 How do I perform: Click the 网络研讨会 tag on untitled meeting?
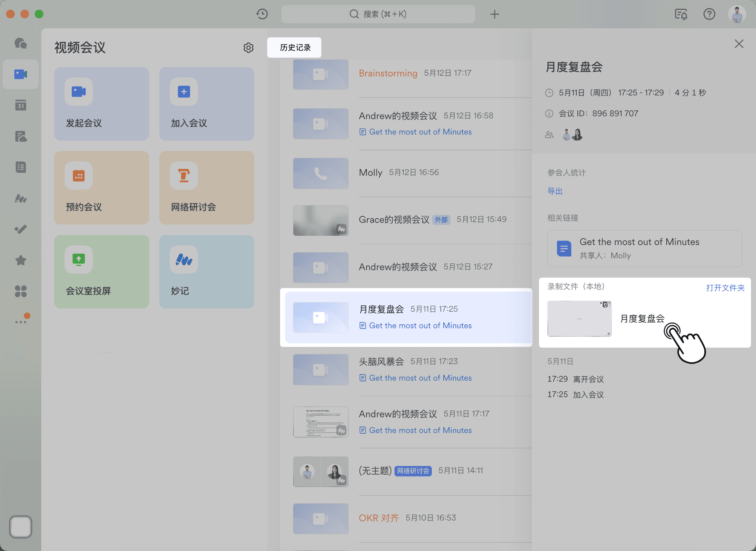coord(413,471)
